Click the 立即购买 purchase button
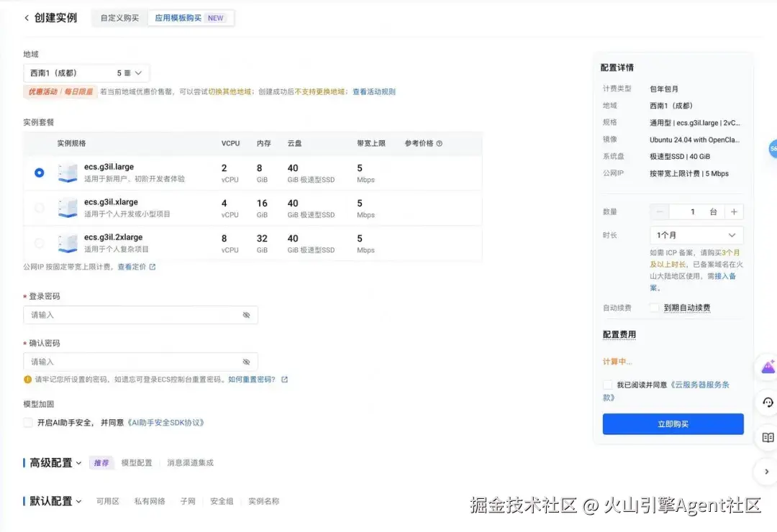Image resolution: width=777 pixels, height=532 pixels. [x=672, y=423]
